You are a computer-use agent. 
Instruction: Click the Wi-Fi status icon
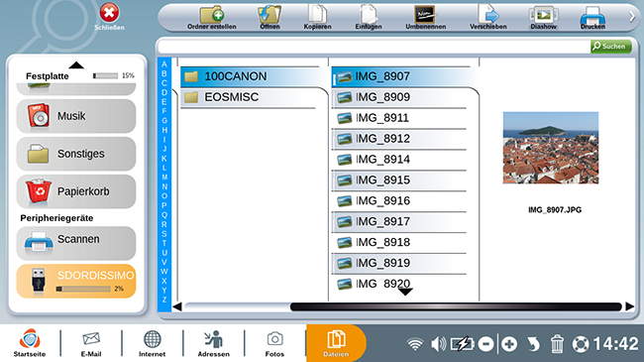coord(415,344)
